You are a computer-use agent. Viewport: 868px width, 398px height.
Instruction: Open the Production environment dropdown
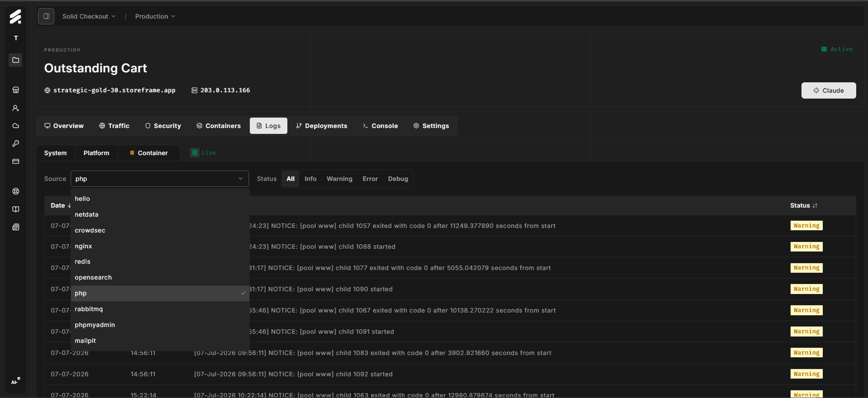155,16
